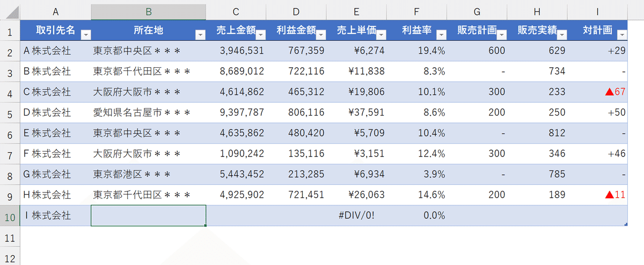
Task: Open the 売上金額 filter dropdown
Action: 261,35
